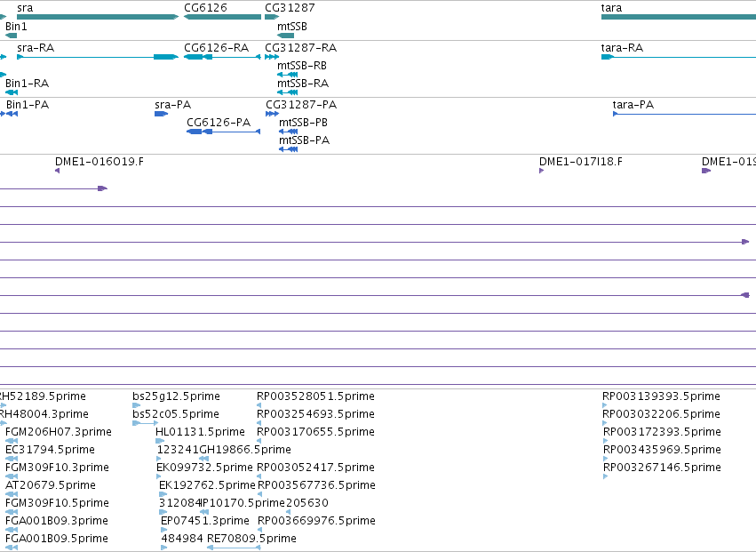The width and height of the screenshot is (756, 552).
Task: Click the RP003267146.5prime EST label
Action: pyautogui.click(x=663, y=468)
